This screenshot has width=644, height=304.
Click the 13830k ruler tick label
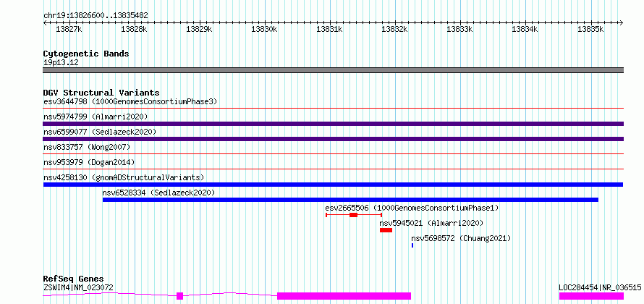pyautogui.click(x=265, y=29)
